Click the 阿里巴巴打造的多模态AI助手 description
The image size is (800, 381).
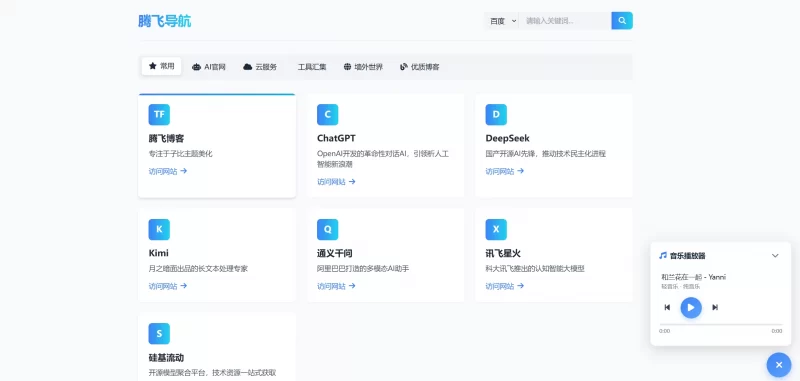click(363, 268)
